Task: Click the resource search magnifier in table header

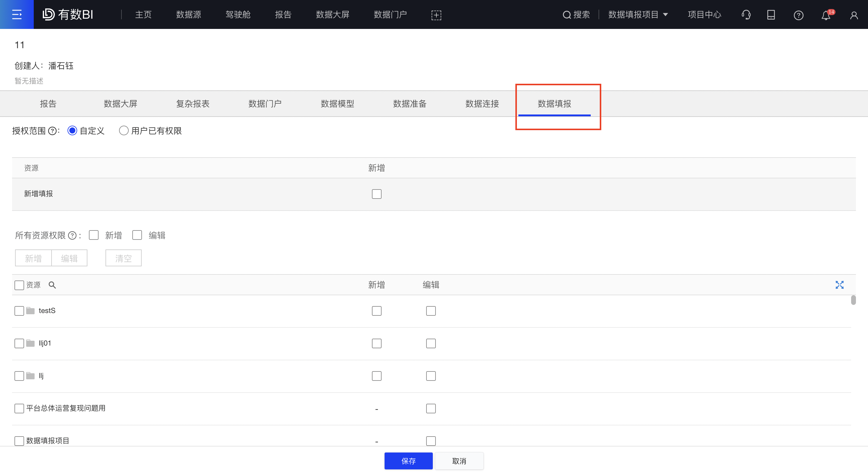Action: 52,285
